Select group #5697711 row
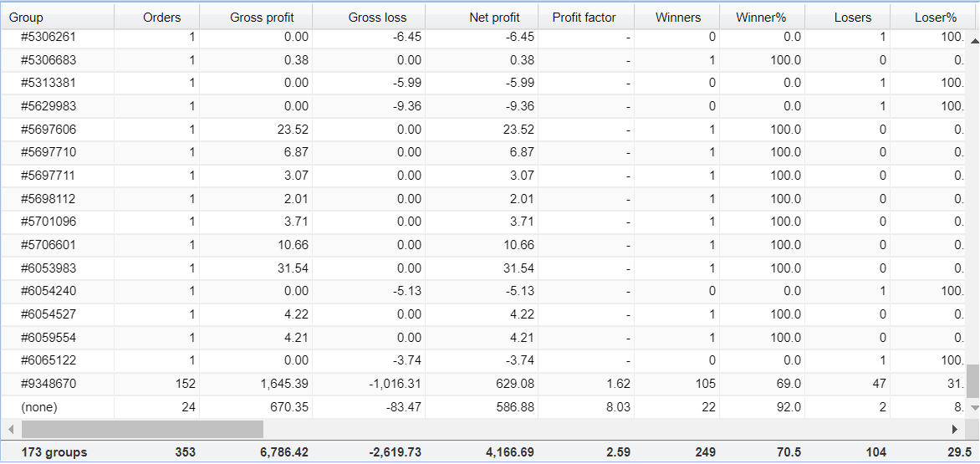The width and height of the screenshot is (980, 464). [483, 176]
